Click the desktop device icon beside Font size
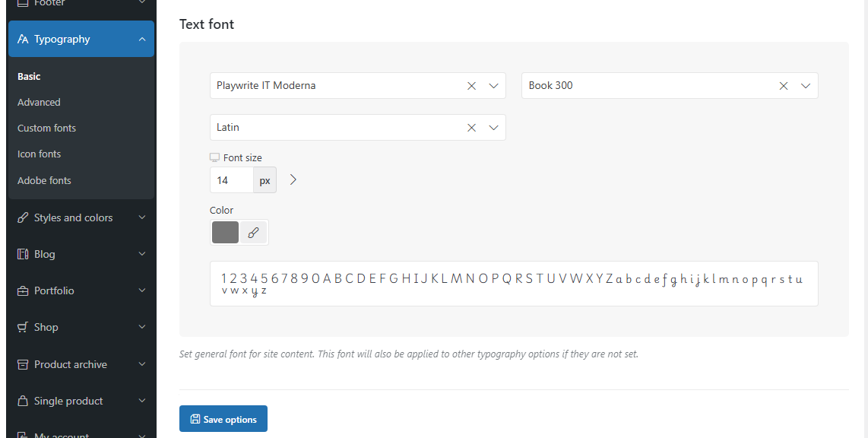This screenshot has height=438, width=868. pyautogui.click(x=215, y=158)
